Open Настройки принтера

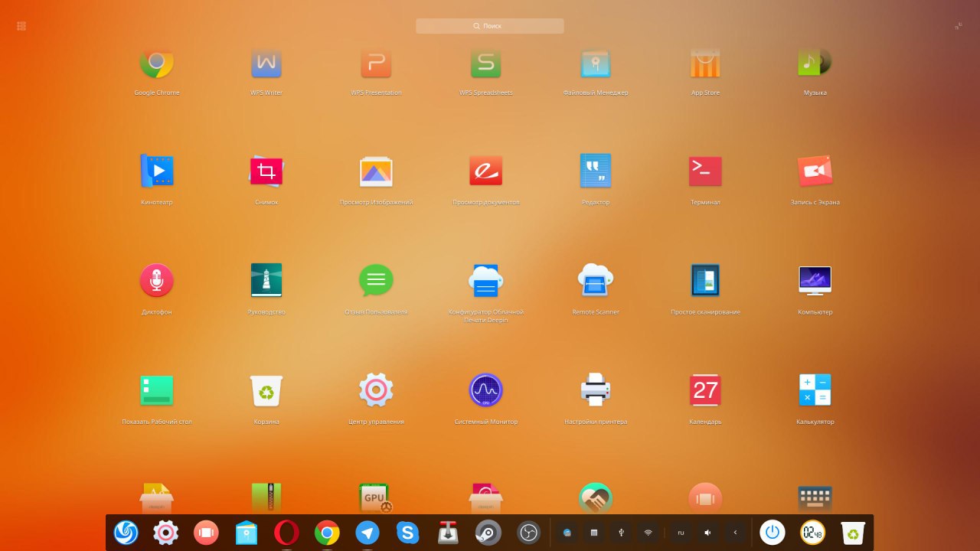(596, 390)
